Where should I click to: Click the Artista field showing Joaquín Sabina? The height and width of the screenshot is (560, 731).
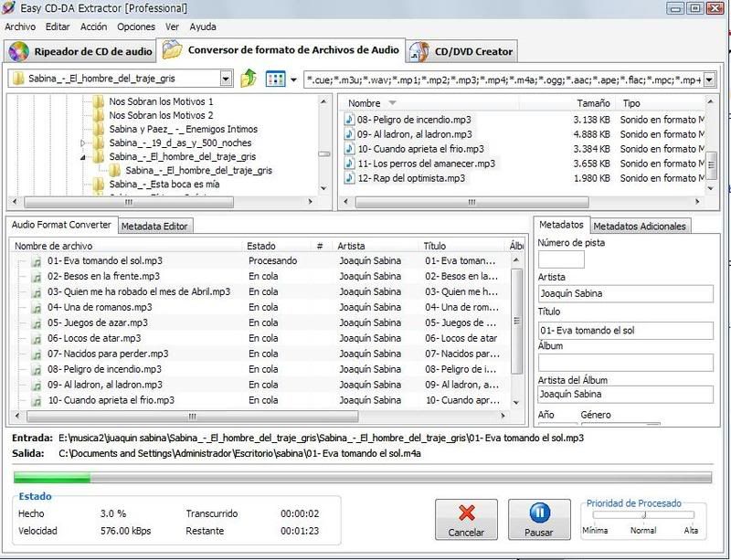[626, 294]
